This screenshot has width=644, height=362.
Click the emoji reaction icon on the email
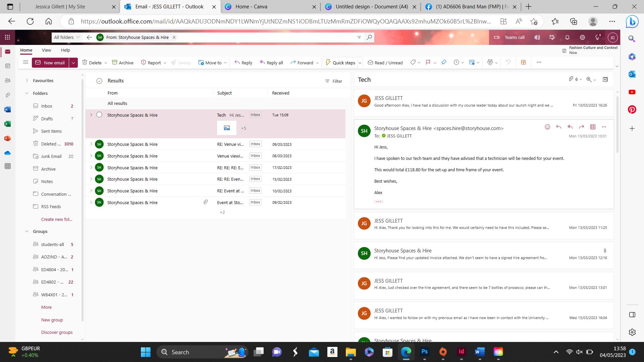[547, 127]
